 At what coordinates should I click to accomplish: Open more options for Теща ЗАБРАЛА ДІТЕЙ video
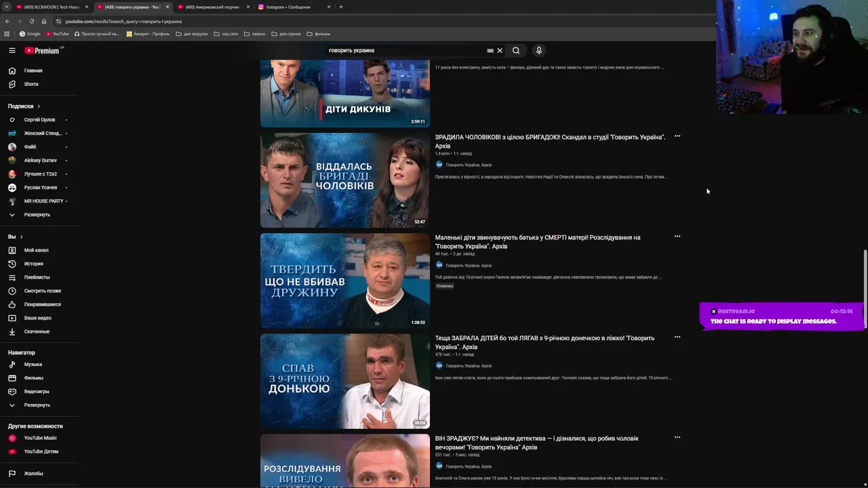(x=677, y=337)
